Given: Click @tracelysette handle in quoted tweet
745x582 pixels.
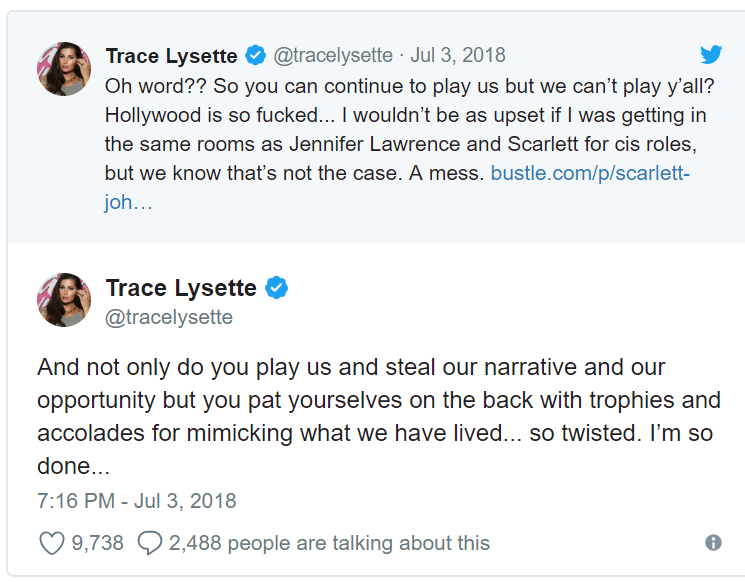Looking at the screenshot, I should pos(333,56).
